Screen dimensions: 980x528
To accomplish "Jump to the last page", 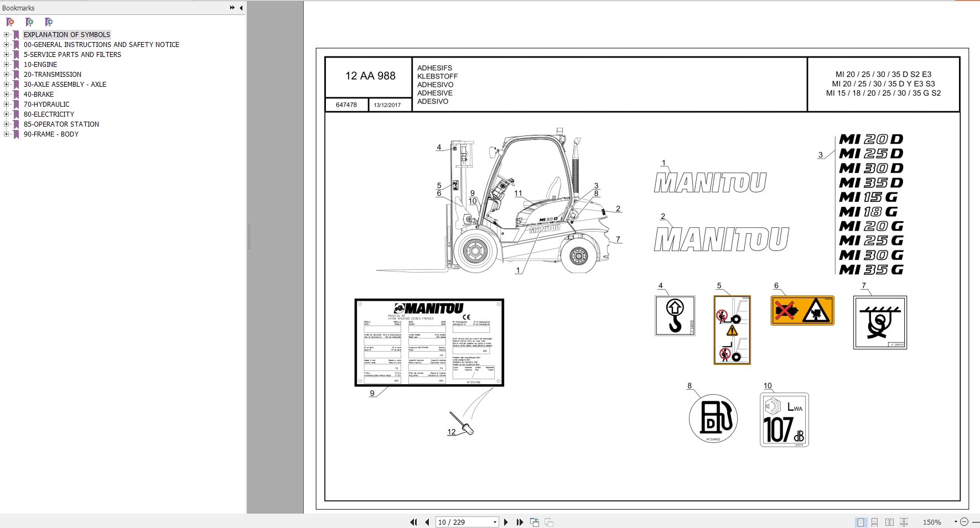I will [520, 522].
